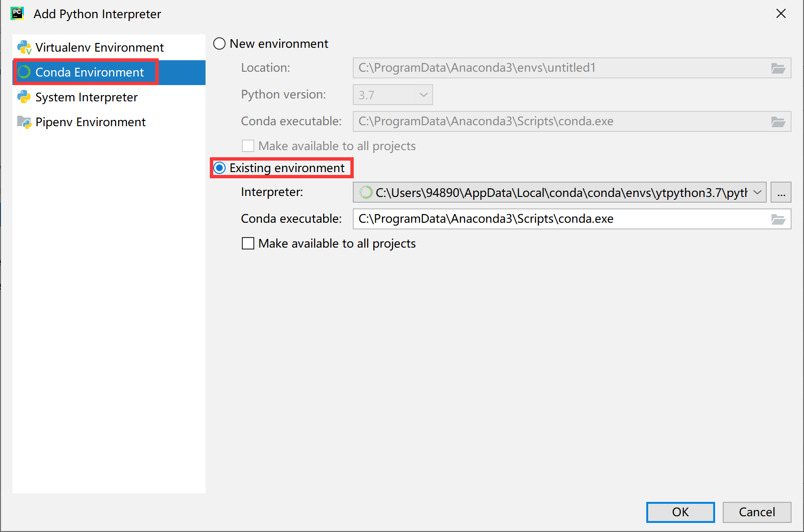Viewport: 804px width, 532px height.
Task: Click the System Interpreter Python icon
Action: point(24,97)
